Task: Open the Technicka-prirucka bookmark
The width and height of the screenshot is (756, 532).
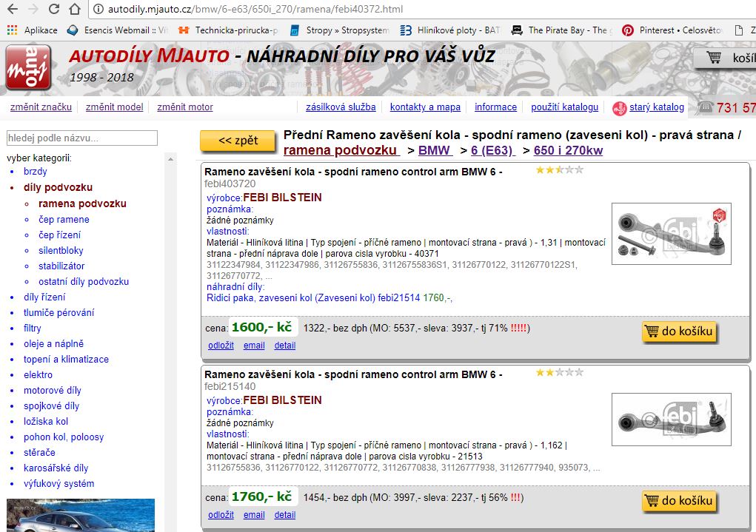Action: coord(228,30)
